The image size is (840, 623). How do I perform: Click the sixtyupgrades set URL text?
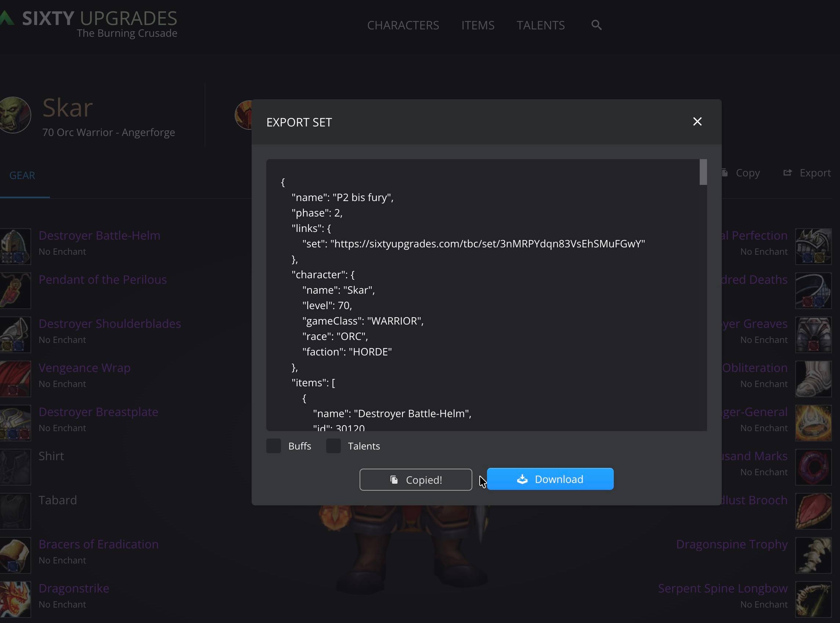pos(488,244)
